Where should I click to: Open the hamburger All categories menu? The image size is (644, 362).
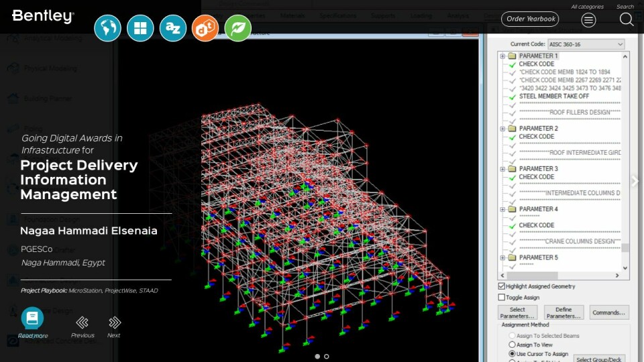(x=588, y=19)
